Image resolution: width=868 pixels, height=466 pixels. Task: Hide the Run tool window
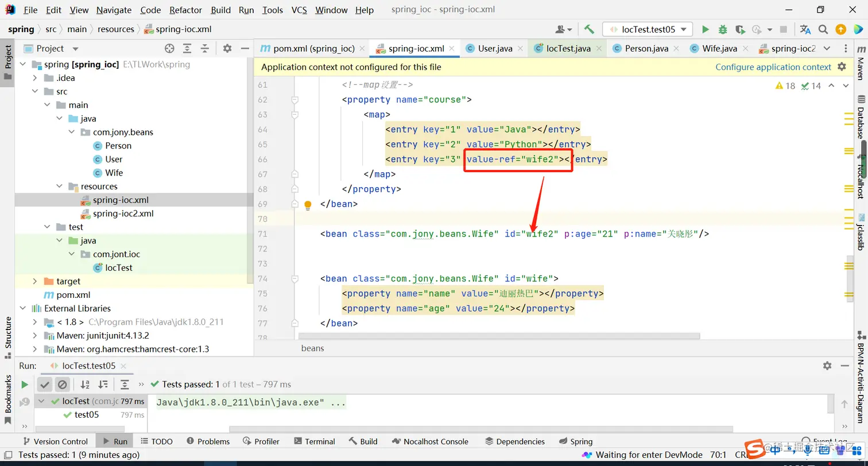(x=845, y=366)
